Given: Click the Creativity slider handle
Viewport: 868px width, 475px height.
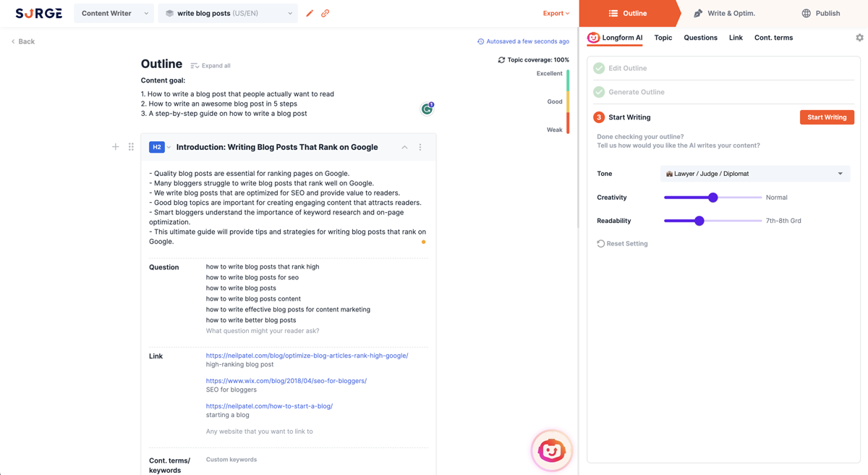Looking at the screenshot, I should tap(712, 197).
